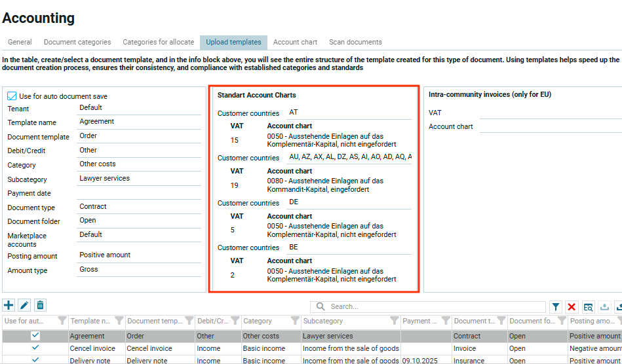Open the Subcategory column filter dropdown
This screenshot has height=364, width=622.
(x=393, y=321)
